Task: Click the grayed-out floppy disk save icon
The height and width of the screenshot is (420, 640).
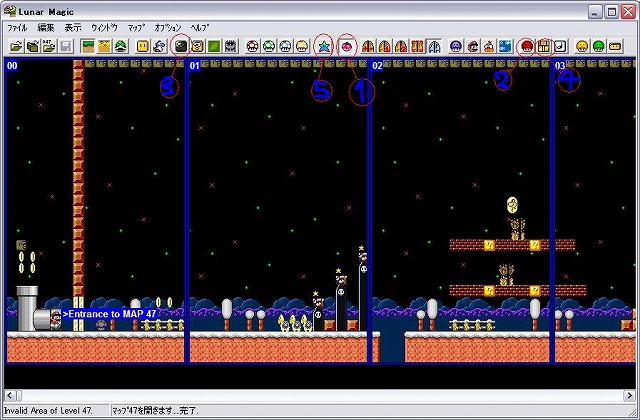Action: tap(65, 47)
